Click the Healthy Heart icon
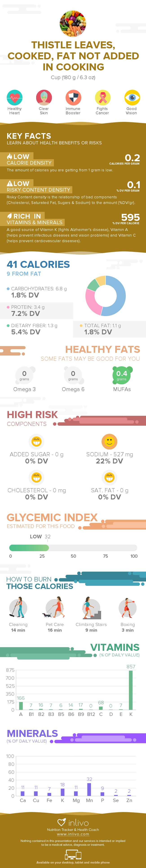The height and width of the screenshot is (868, 146). click(x=14, y=98)
